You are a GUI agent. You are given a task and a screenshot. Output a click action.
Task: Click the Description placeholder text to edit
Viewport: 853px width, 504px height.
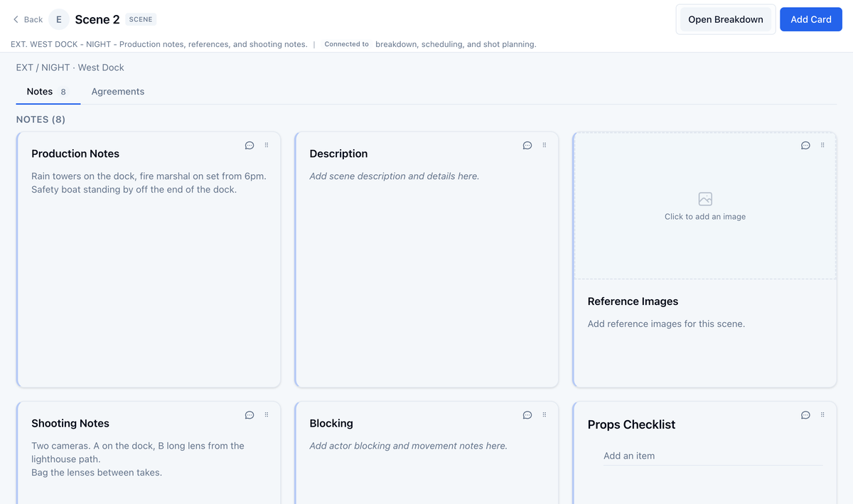coord(395,176)
